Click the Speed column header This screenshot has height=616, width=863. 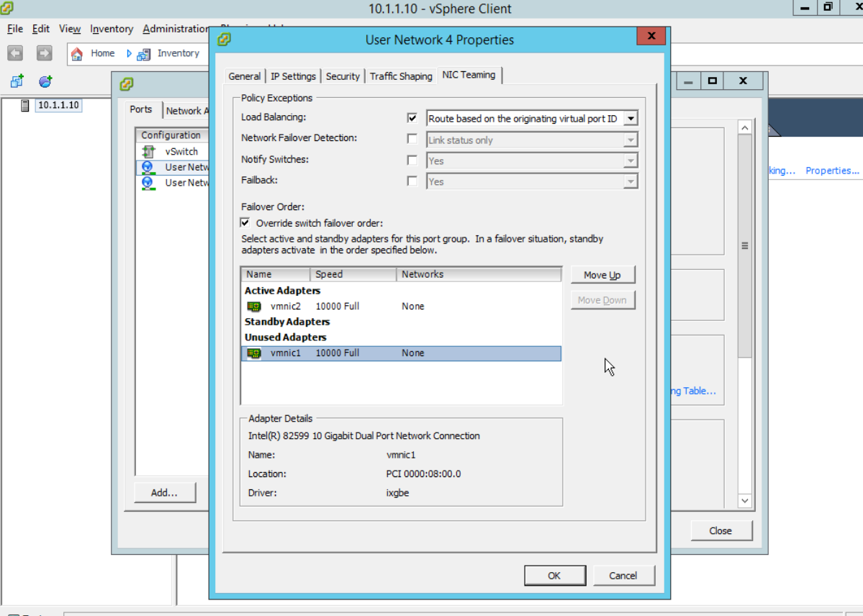353,274
